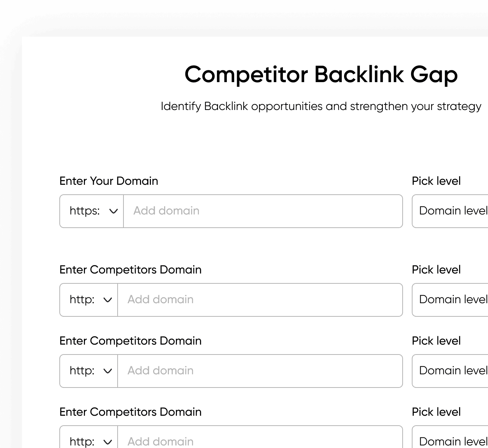Click the first Enter Competitors Domain label
This screenshot has height=448, width=488.
click(x=130, y=270)
